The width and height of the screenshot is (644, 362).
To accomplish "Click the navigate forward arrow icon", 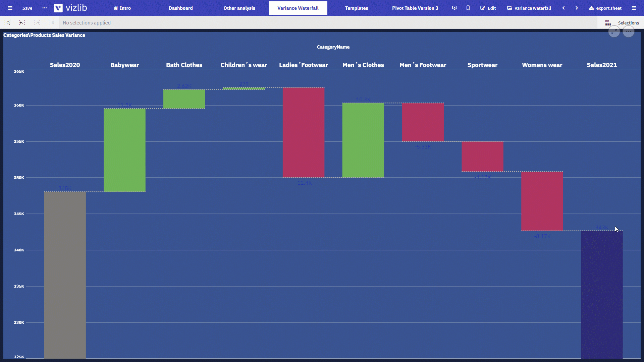I will click(x=577, y=8).
